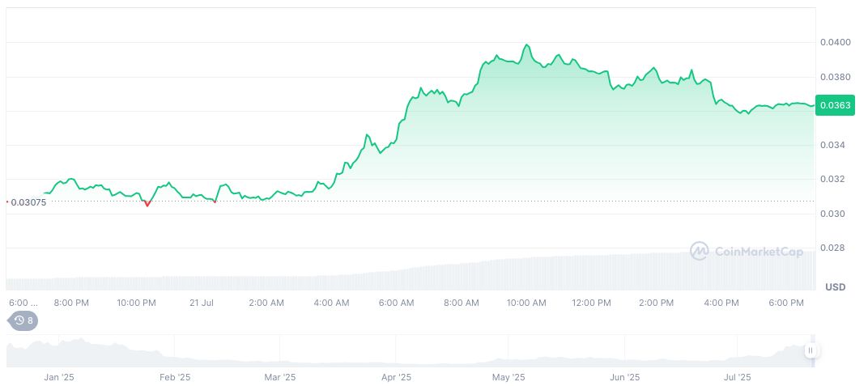Click the 12:00 PM time axis label

pyautogui.click(x=591, y=303)
